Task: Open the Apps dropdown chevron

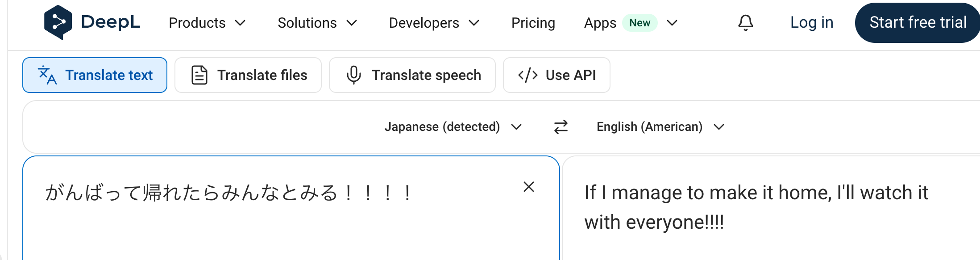Action: coord(672,23)
